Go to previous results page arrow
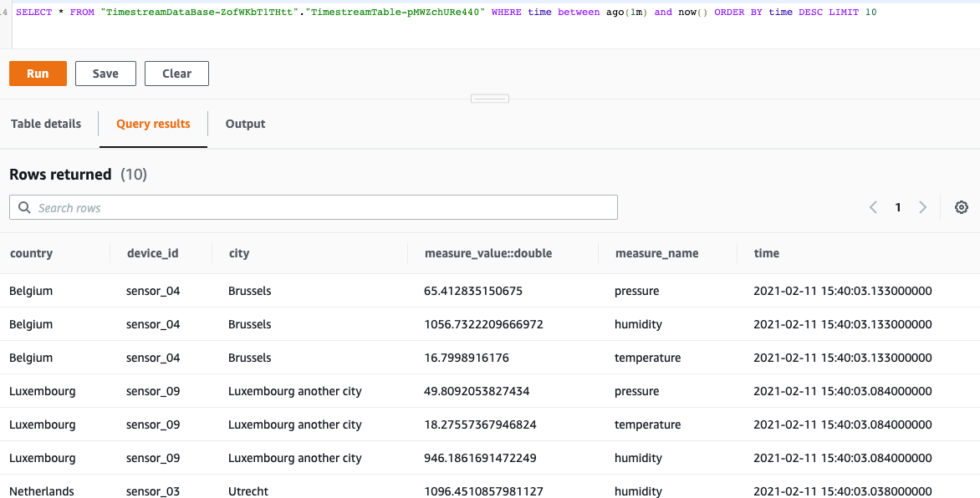The image size is (980, 498). [873, 207]
